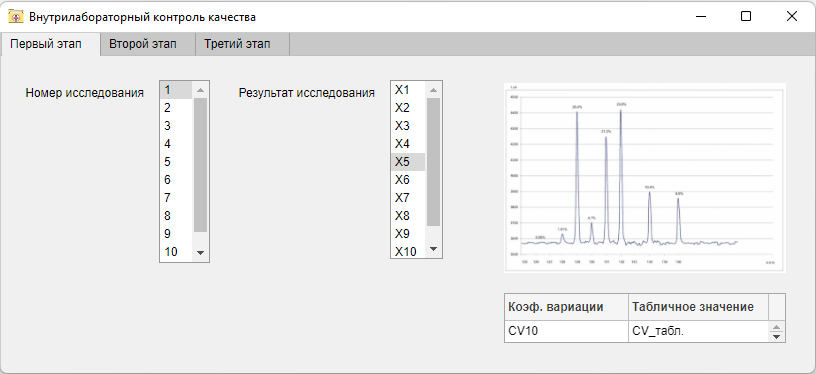Image resolution: width=816 pixels, height=374 pixels.
Task: Select study number 3 in list
Action: (176, 126)
